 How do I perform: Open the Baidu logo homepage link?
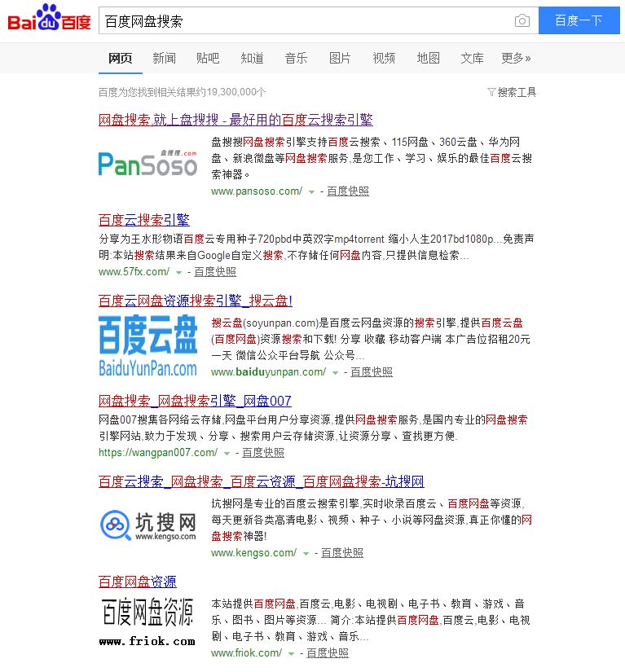click(49, 19)
